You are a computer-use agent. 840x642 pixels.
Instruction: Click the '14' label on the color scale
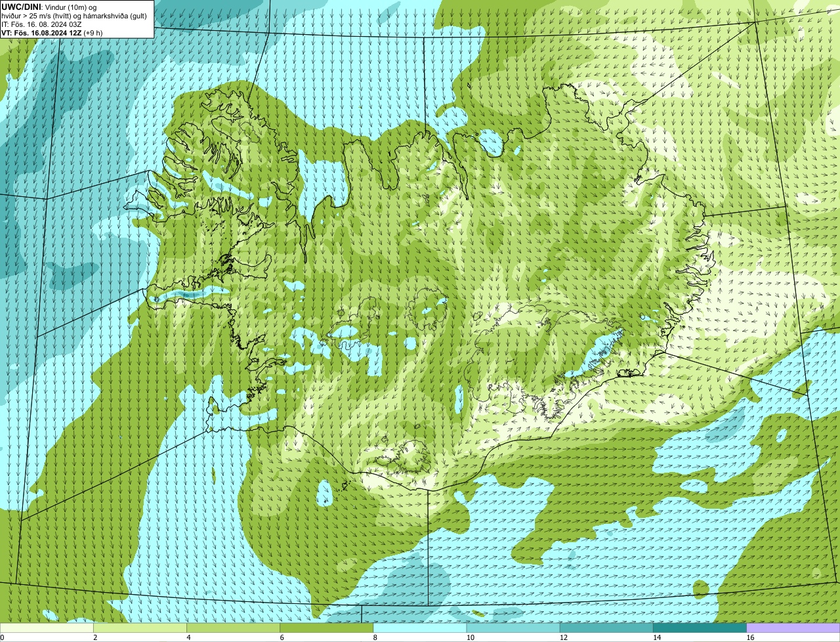tap(657, 637)
